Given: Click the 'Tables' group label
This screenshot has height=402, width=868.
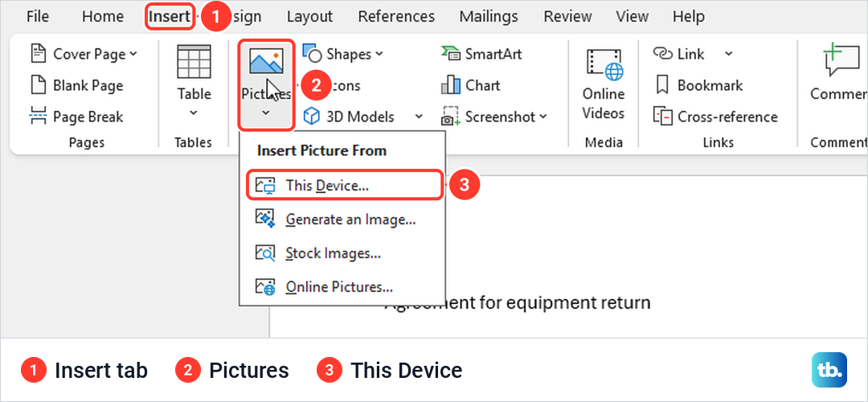Looking at the screenshot, I should 193,143.
